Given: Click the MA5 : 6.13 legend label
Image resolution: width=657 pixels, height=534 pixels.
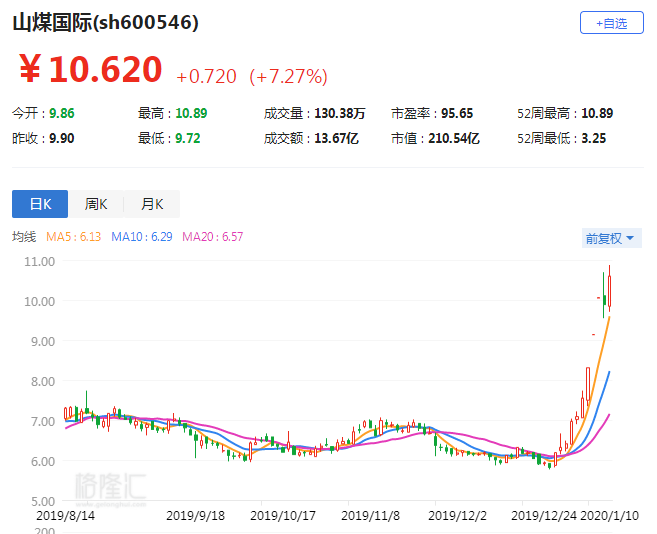Looking at the screenshot, I should (x=73, y=237).
